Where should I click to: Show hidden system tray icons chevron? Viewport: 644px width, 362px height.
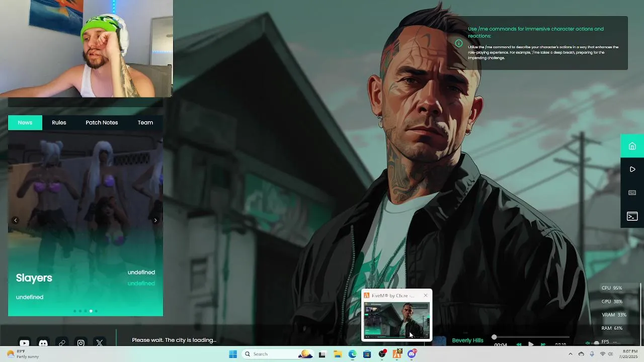[x=570, y=354]
